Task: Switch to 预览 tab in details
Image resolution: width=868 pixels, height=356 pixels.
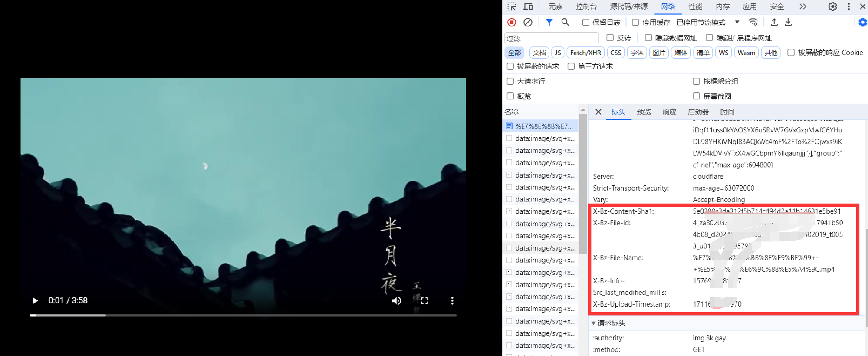Action: pos(644,112)
